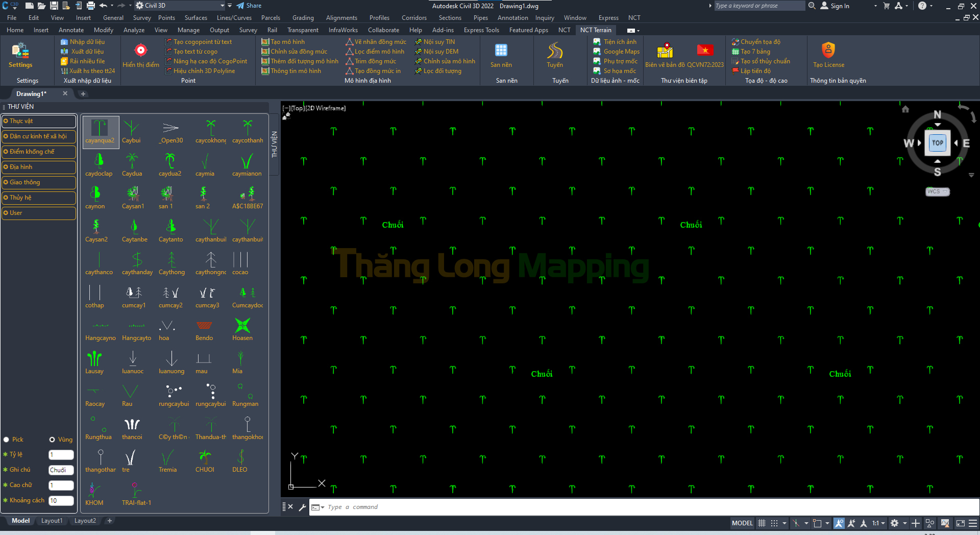Select the Hoasen symbol in the library

242,326
